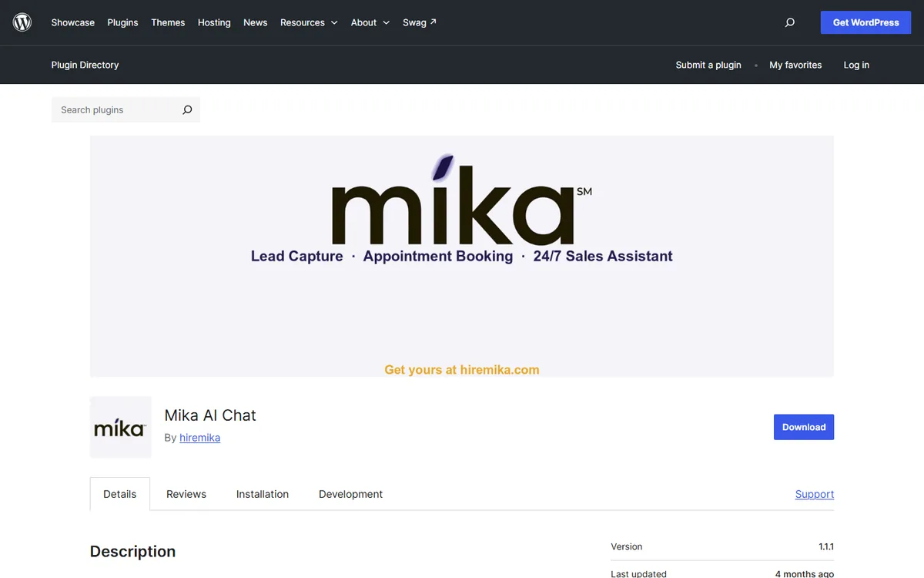Open the site search magnifier icon

click(789, 22)
